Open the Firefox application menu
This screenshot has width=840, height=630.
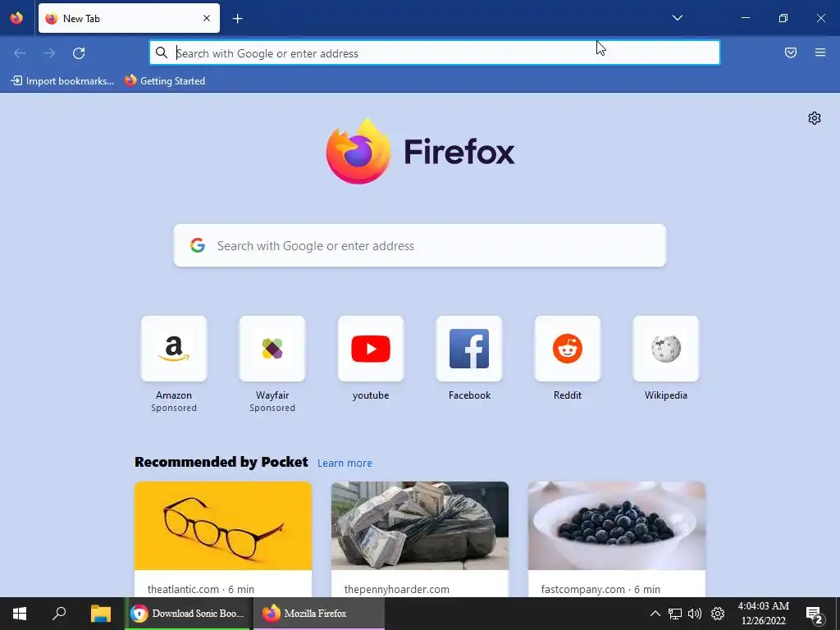[819, 52]
